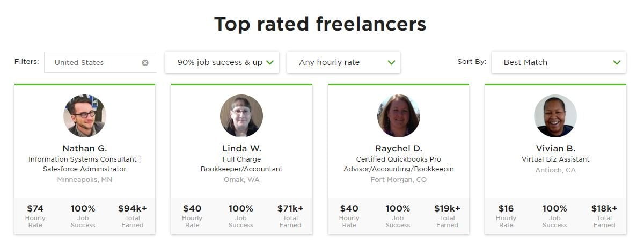Screen dimensions: 644x240
Task: Click Vivian B.'s $16 hourly rate
Action: (506, 215)
